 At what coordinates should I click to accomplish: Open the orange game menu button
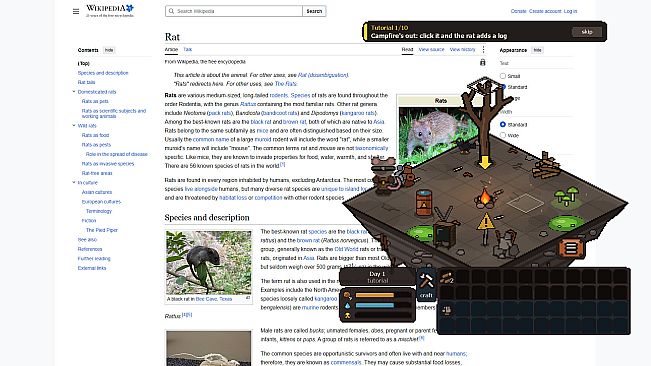(x=571, y=248)
